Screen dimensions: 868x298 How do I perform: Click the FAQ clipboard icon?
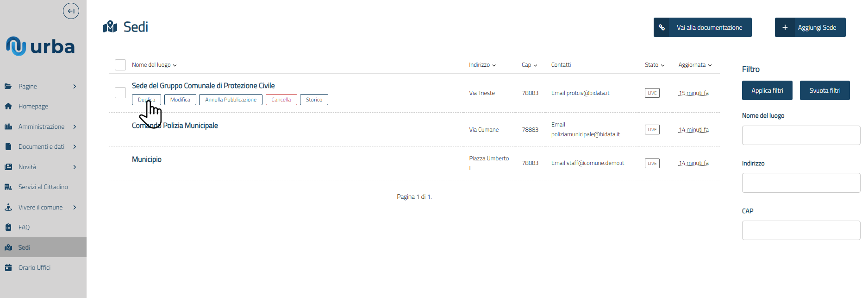pyautogui.click(x=8, y=227)
